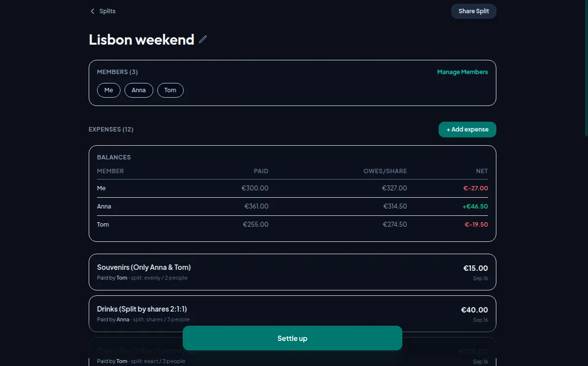The height and width of the screenshot is (366, 588).
Task: Click the Drinks amount €40.00
Action: point(474,310)
